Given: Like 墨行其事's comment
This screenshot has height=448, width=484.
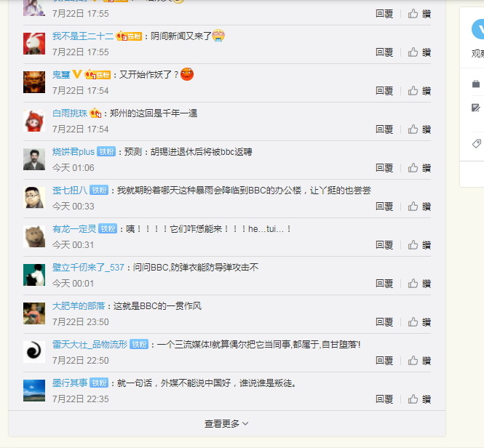Looking at the screenshot, I should (x=419, y=399).
